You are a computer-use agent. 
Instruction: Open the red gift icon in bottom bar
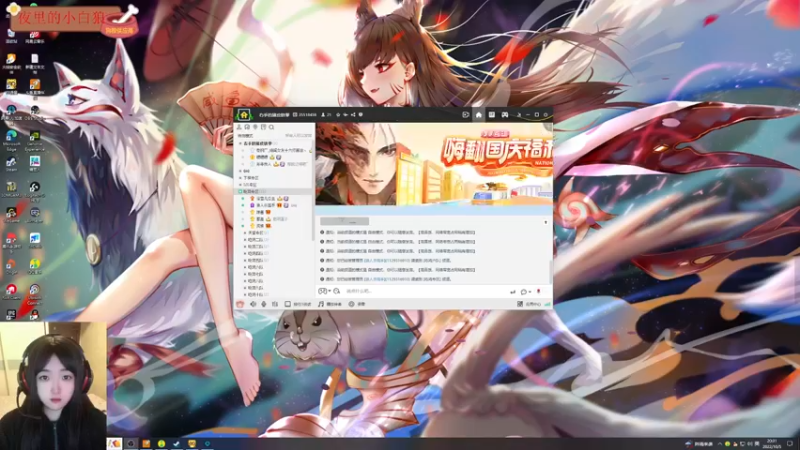coord(240,304)
